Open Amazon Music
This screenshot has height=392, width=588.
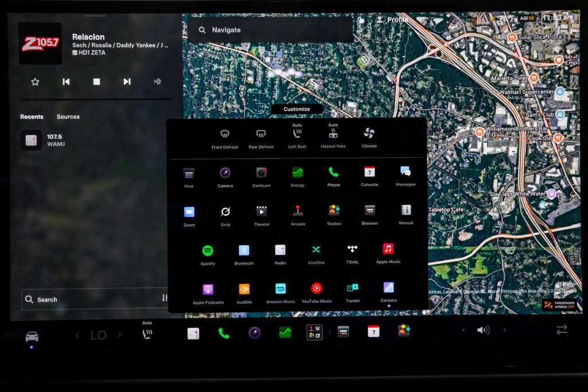pos(280,293)
